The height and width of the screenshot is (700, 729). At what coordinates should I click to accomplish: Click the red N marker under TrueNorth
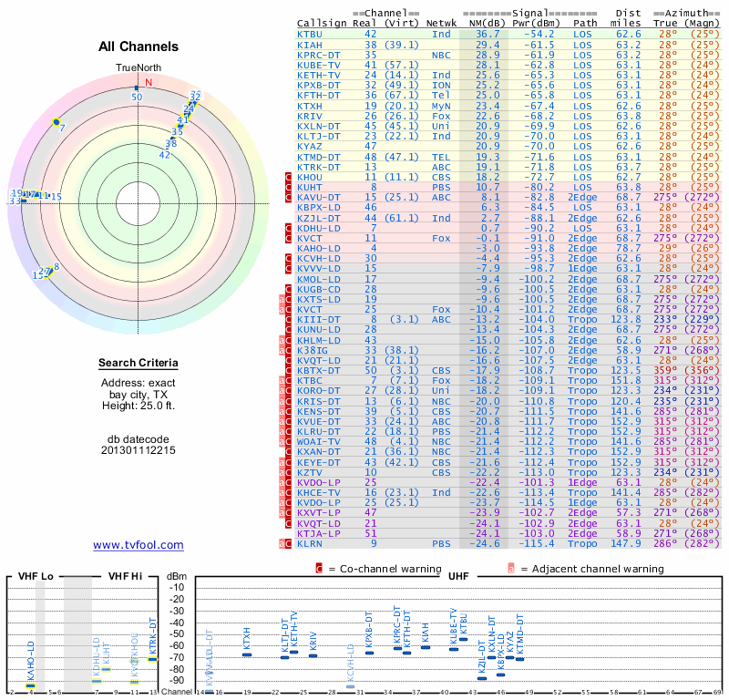tap(149, 82)
